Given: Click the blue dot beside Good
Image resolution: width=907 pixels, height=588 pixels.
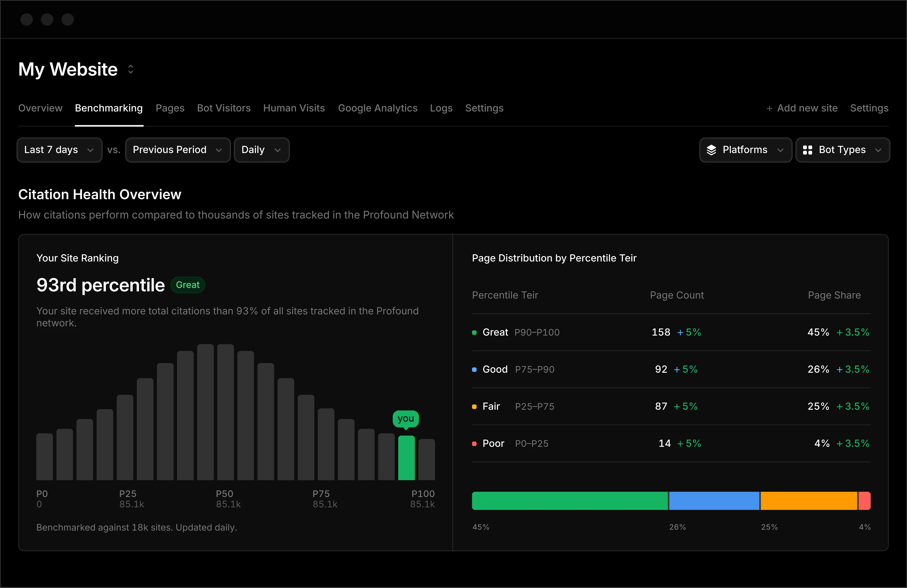Looking at the screenshot, I should click(475, 369).
